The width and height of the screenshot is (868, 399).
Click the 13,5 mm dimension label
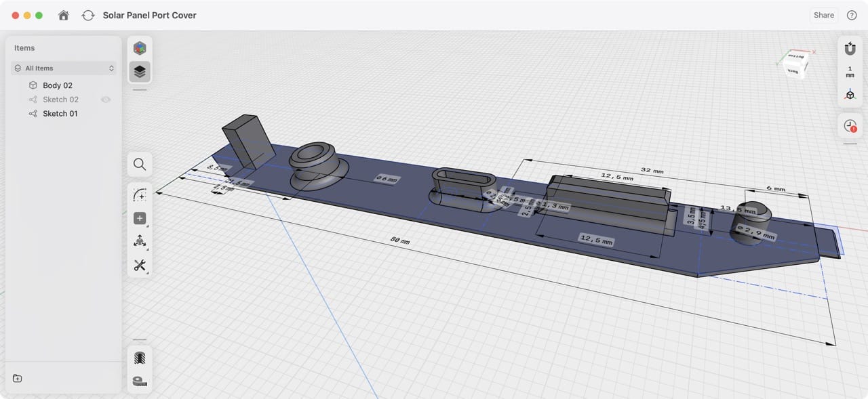737,209
